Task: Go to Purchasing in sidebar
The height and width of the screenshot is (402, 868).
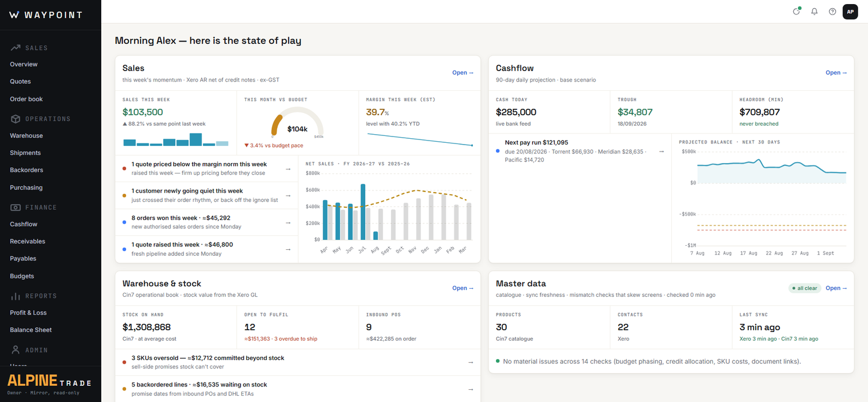Action: coord(26,187)
